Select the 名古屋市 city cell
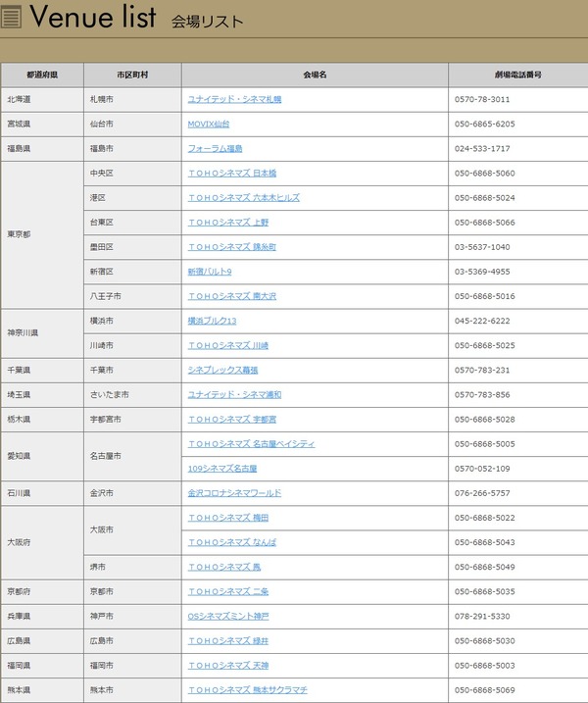Viewport: 588px width, 703px height. (132, 457)
